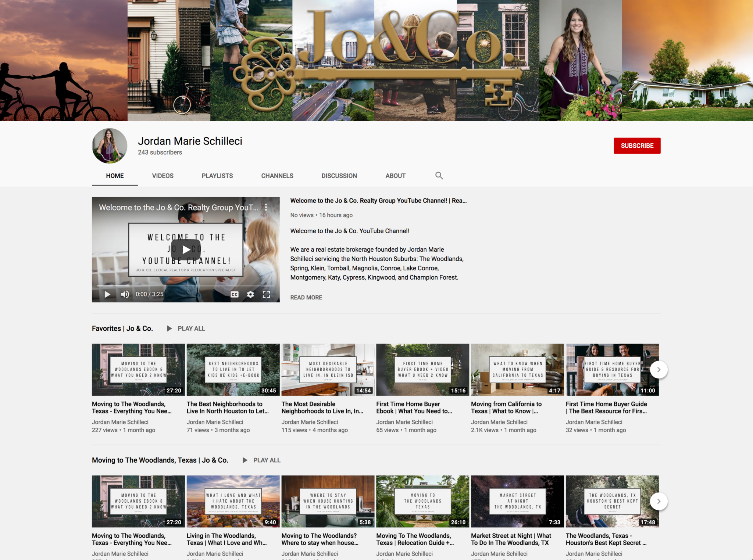Image resolution: width=753 pixels, height=560 pixels.
Task: Open Favorites row Moving to Woodlands 27:20 thumbnail
Action: [138, 370]
